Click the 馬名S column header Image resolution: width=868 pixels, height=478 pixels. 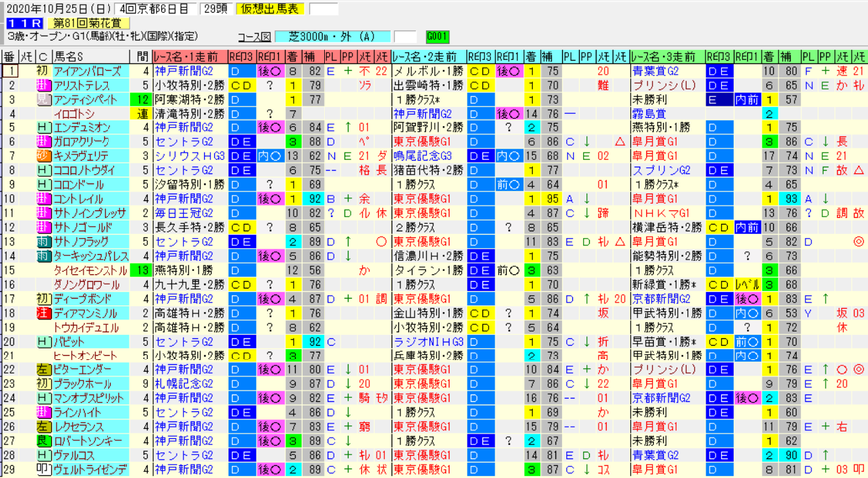click(x=92, y=57)
